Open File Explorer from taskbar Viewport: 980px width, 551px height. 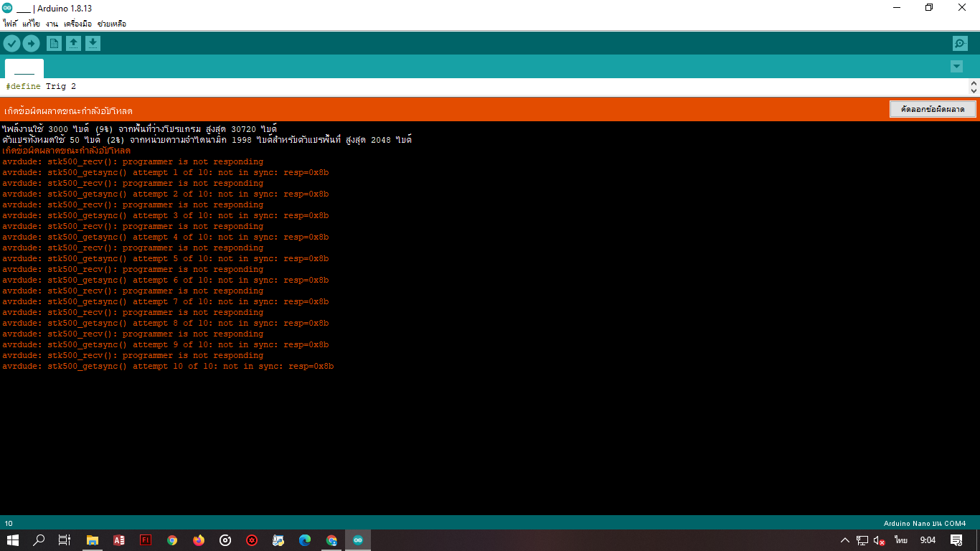(93, 540)
